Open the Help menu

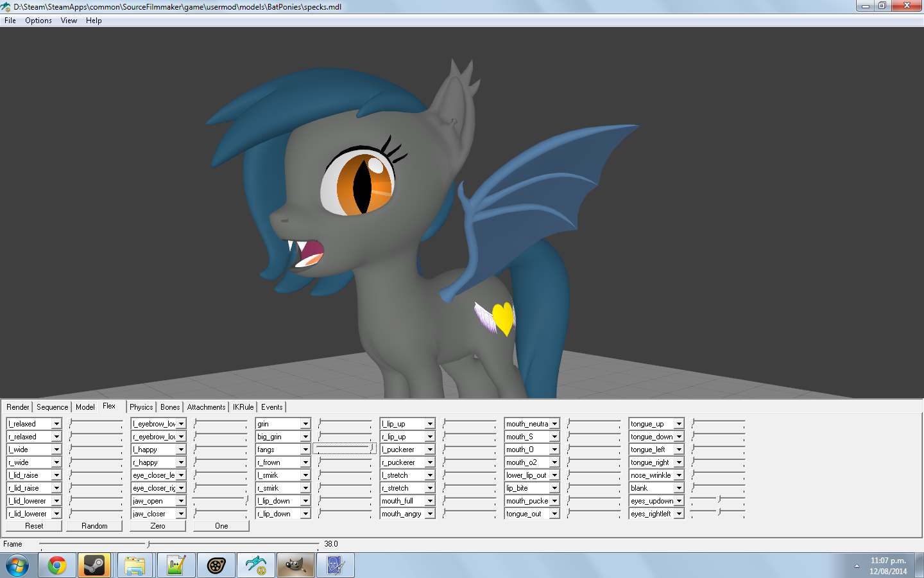pos(94,21)
